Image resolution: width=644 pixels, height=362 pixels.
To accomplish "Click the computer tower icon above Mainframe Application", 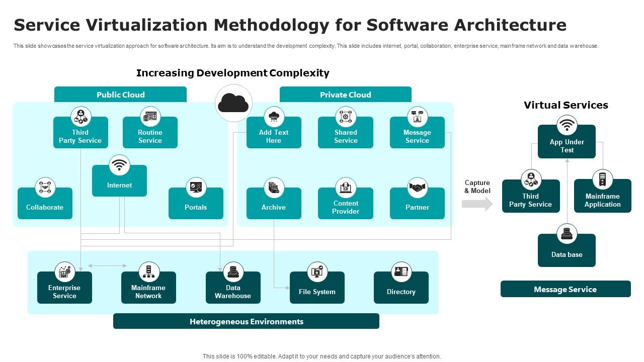I will tap(602, 179).
